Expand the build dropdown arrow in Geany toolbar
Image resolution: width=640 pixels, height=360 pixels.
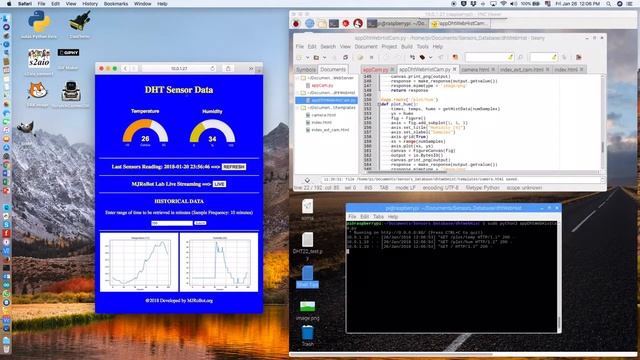pos(430,58)
